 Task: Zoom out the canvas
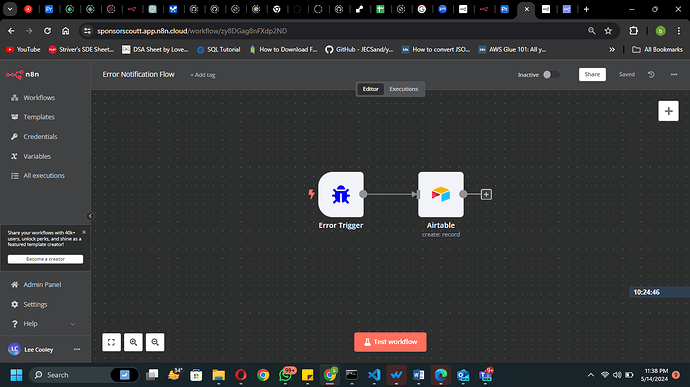coord(155,342)
